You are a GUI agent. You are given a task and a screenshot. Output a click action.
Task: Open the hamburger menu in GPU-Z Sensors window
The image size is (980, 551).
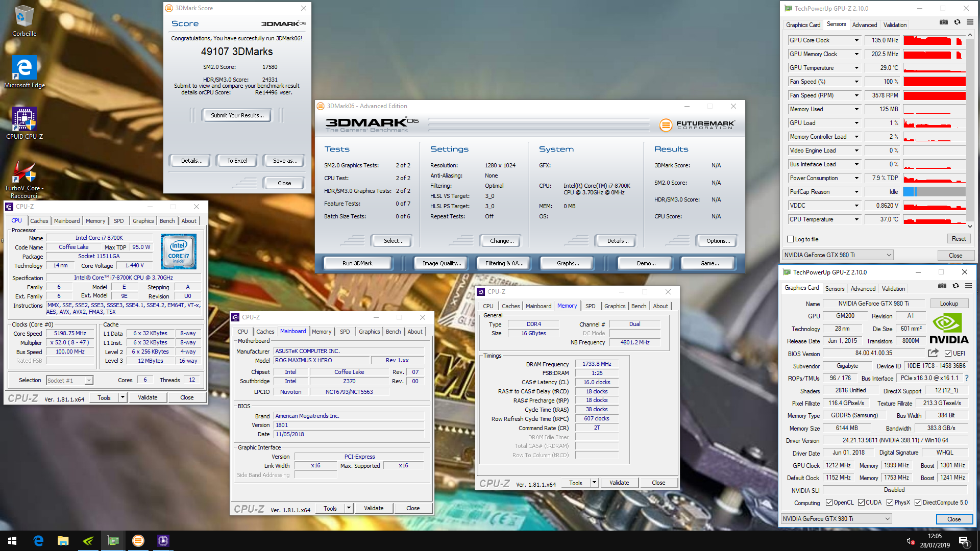pyautogui.click(x=970, y=22)
